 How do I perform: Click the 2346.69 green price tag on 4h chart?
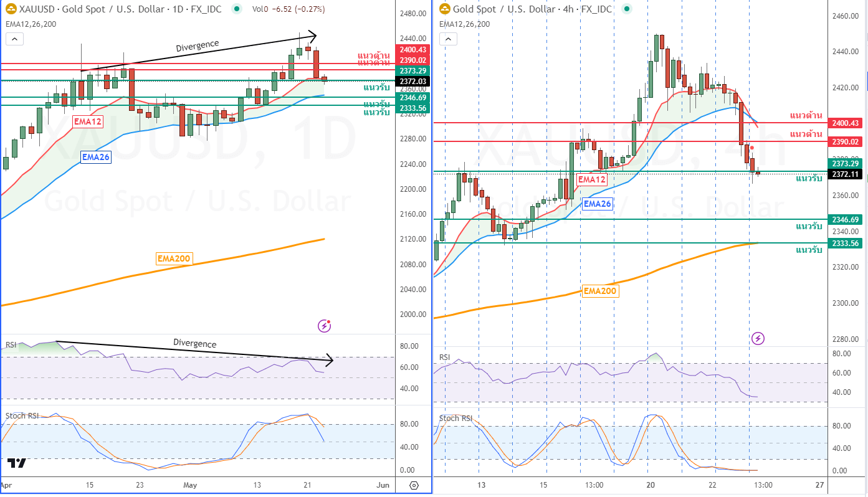tap(845, 219)
